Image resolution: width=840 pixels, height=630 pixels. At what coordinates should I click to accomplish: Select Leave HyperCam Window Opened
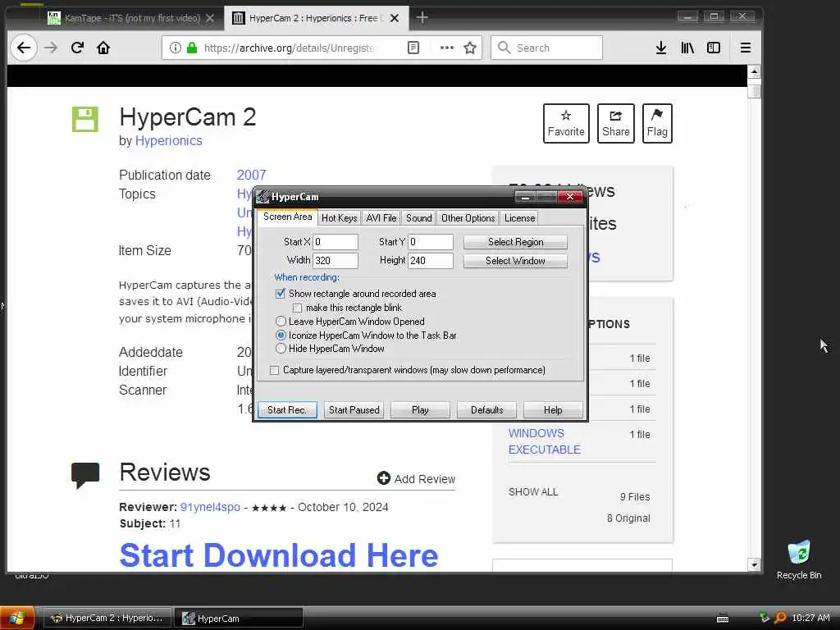coord(281,322)
